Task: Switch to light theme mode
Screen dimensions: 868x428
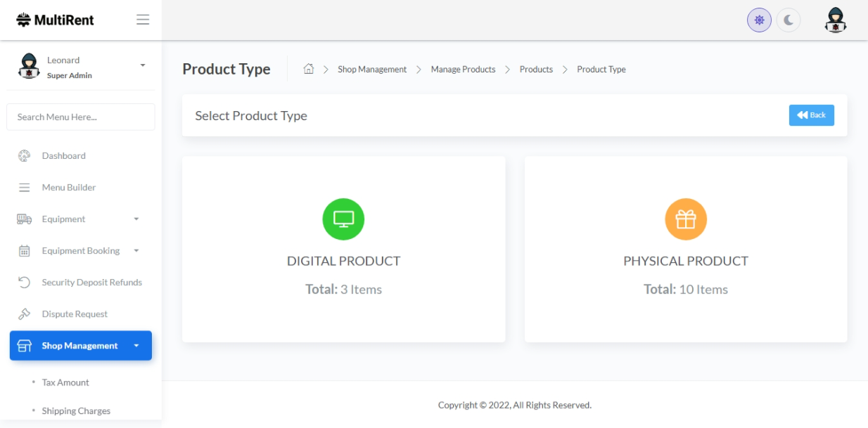Action: point(759,20)
